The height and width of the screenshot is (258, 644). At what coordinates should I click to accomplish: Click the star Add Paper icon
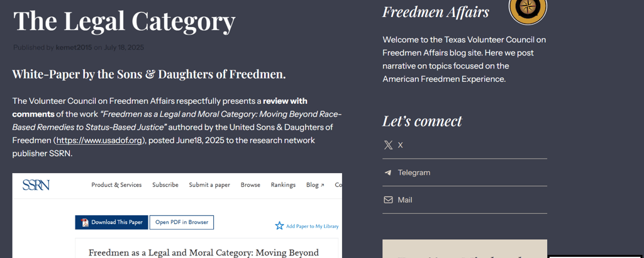click(279, 225)
